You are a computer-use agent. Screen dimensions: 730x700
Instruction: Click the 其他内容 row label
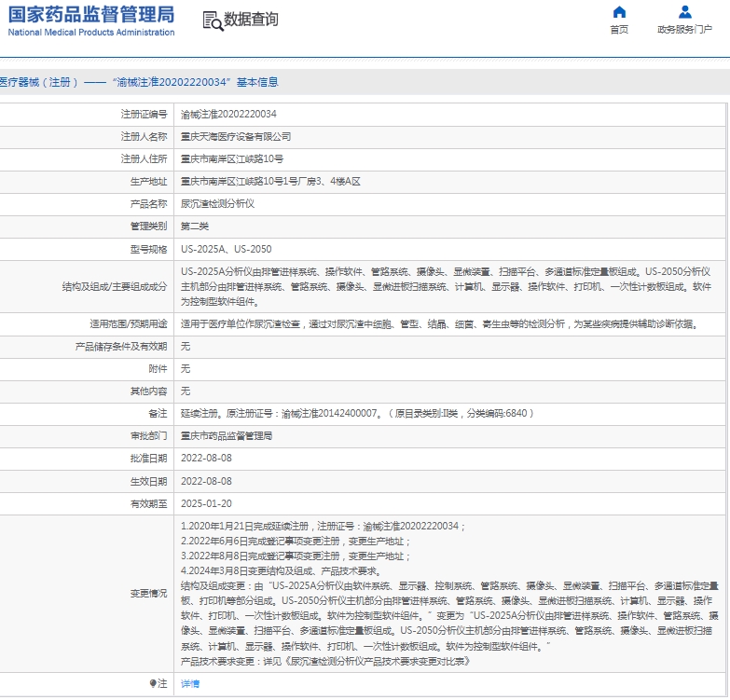point(148,391)
